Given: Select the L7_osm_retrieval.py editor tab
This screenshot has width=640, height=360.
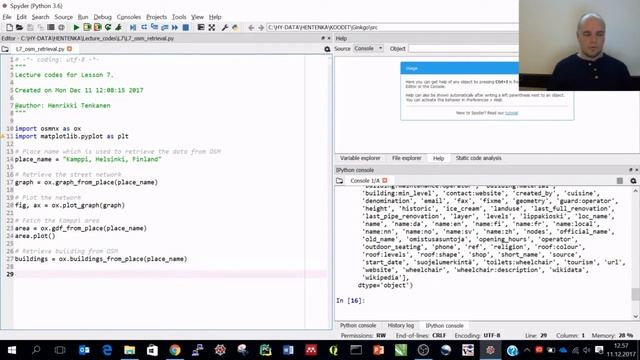Looking at the screenshot, I should point(40,49).
